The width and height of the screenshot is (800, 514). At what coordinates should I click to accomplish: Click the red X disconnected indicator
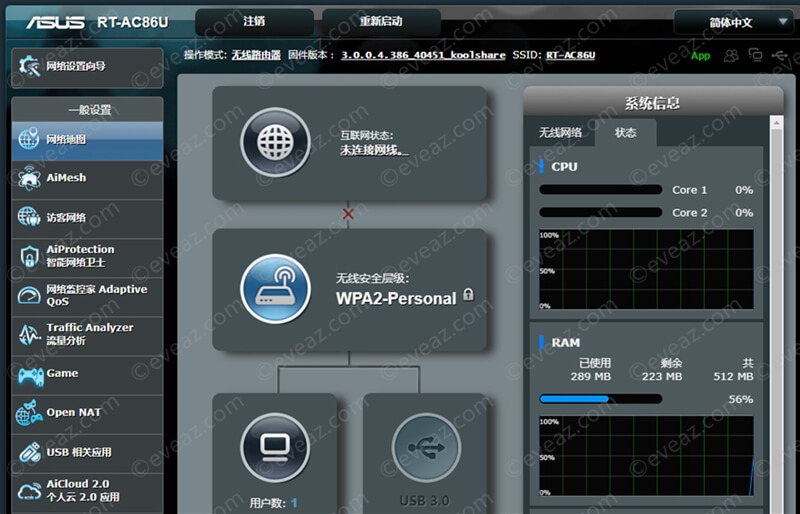point(348,214)
